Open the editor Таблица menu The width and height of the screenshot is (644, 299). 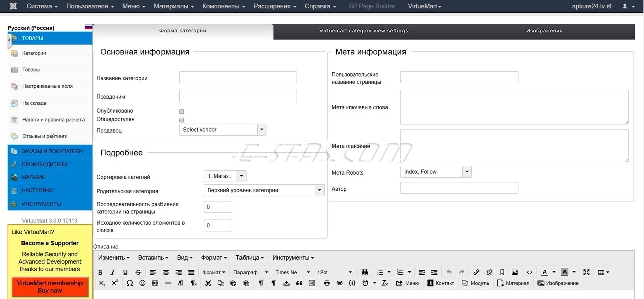250,258
